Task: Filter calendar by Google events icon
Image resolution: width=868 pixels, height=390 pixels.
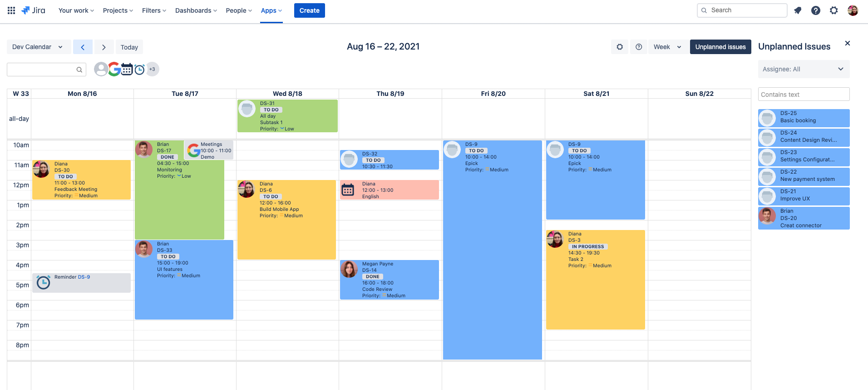Action: (x=114, y=69)
